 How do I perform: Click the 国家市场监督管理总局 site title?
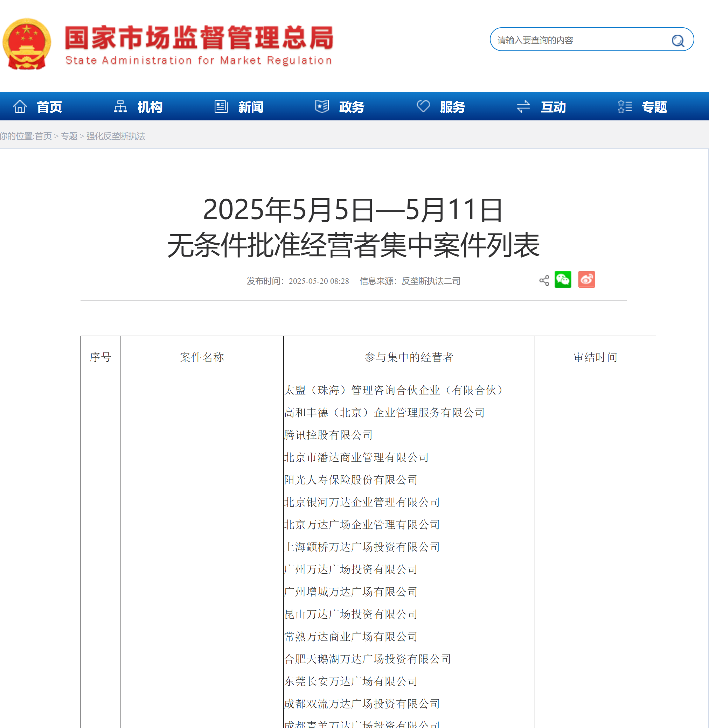pyautogui.click(x=199, y=38)
